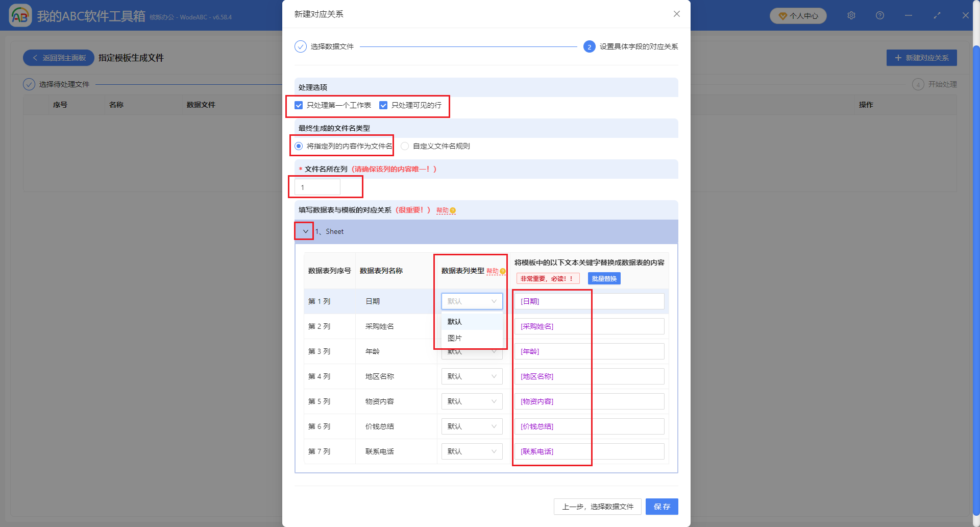Collapse the 1、Sheet section
This screenshot has height=527, width=980.
[x=304, y=231]
